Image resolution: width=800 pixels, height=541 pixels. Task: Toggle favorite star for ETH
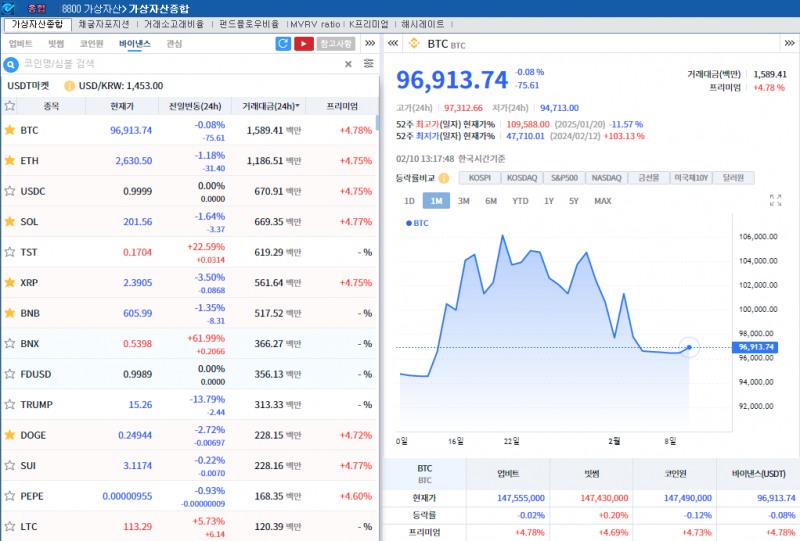tap(10, 161)
